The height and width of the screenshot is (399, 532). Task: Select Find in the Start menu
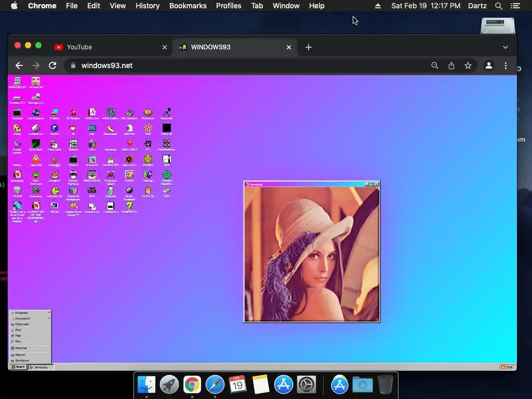(30, 330)
